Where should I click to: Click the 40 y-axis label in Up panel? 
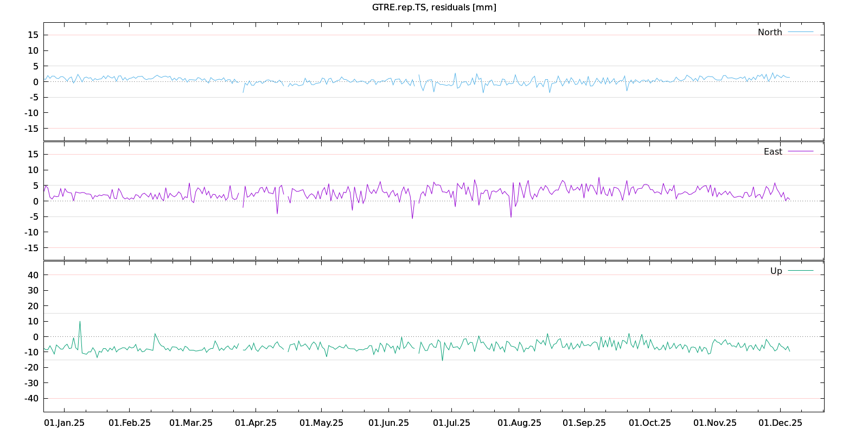(33, 275)
